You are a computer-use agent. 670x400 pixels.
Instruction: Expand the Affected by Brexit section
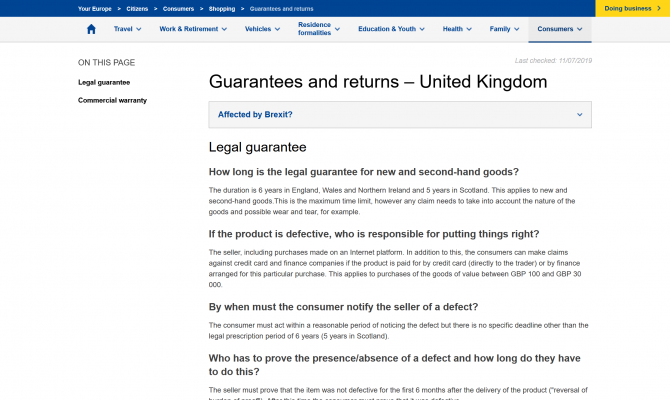399,114
